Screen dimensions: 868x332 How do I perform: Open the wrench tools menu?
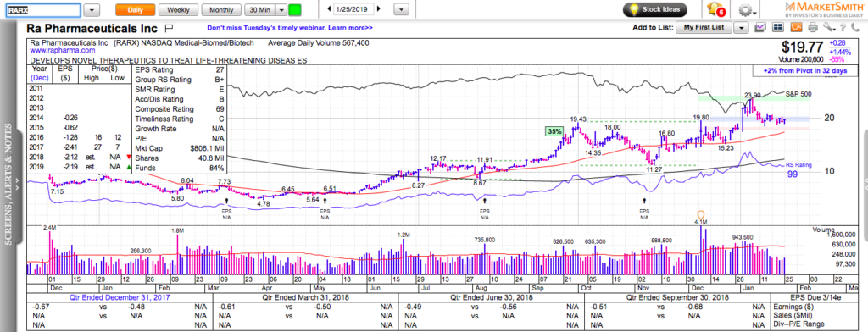pyautogui.click(x=829, y=28)
